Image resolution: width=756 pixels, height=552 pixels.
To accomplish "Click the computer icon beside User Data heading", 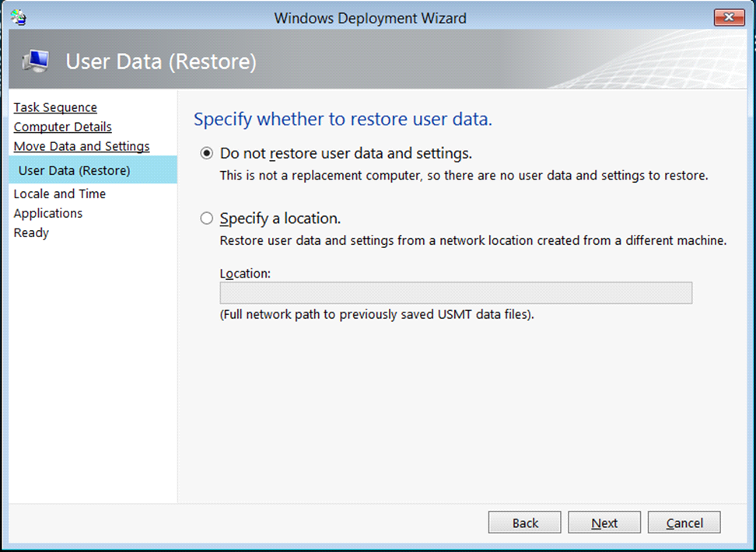I will tap(36, 61).
